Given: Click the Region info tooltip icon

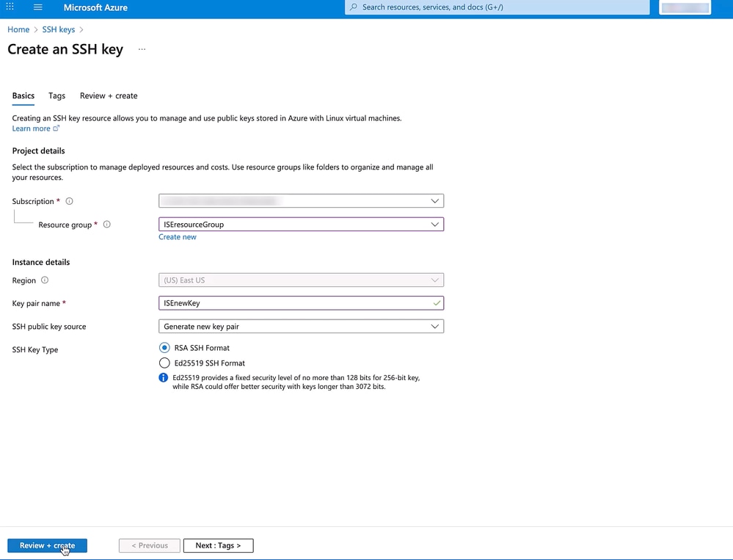Looking at the screenshot, I should pyautogui.click(x=43, y=280).
